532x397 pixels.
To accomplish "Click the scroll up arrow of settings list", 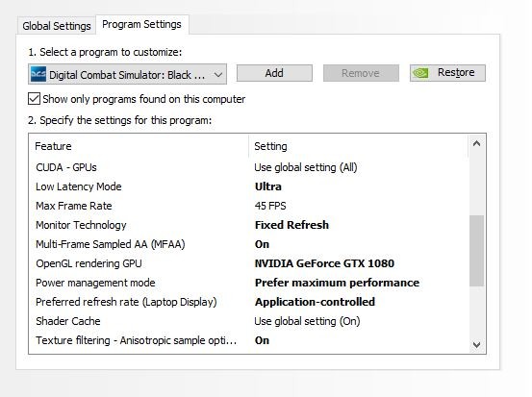I will click(x=476, y=143).
